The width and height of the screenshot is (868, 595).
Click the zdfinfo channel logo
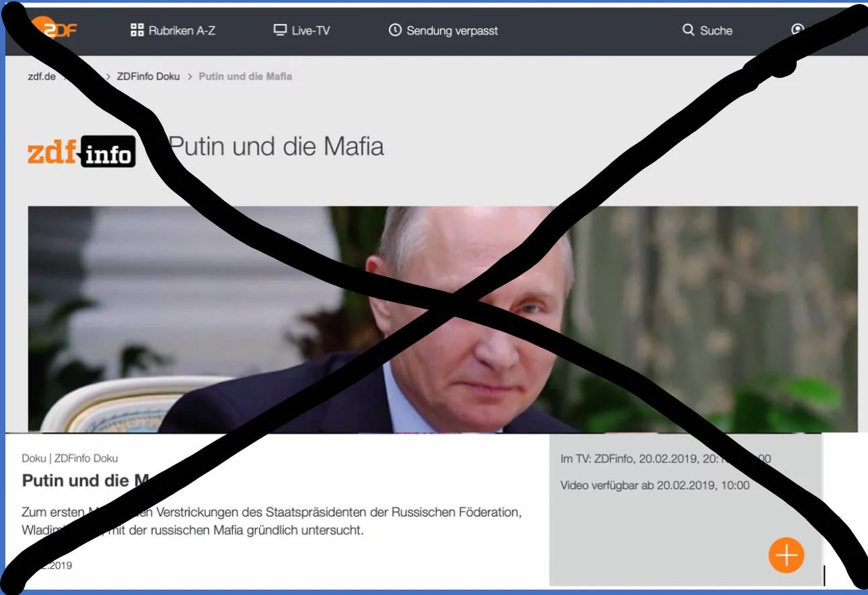click(x=81, y=151)
